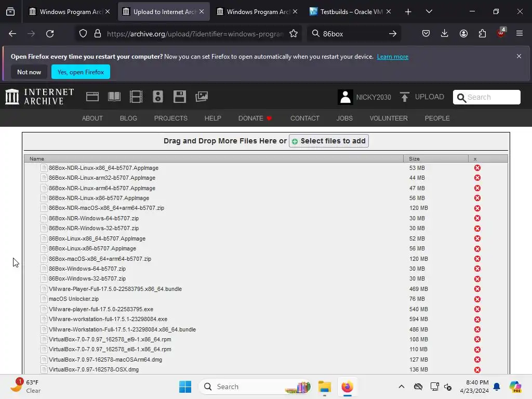
Task: Open Firefox account icon
Action: (x=463, y=34)
